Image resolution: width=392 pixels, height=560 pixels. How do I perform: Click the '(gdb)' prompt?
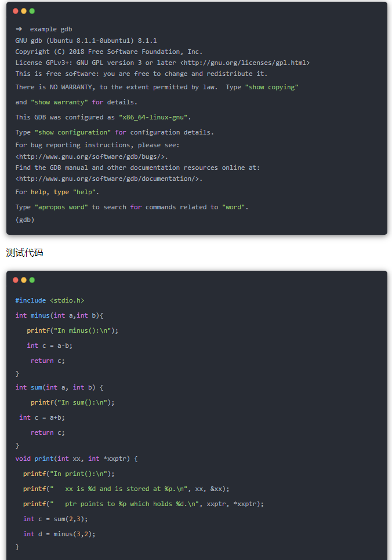25,220
